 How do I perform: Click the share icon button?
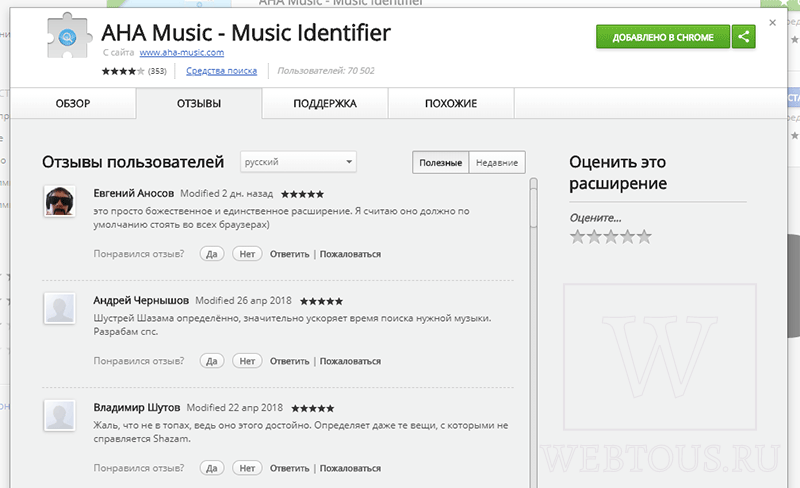[x=743, y=37]
